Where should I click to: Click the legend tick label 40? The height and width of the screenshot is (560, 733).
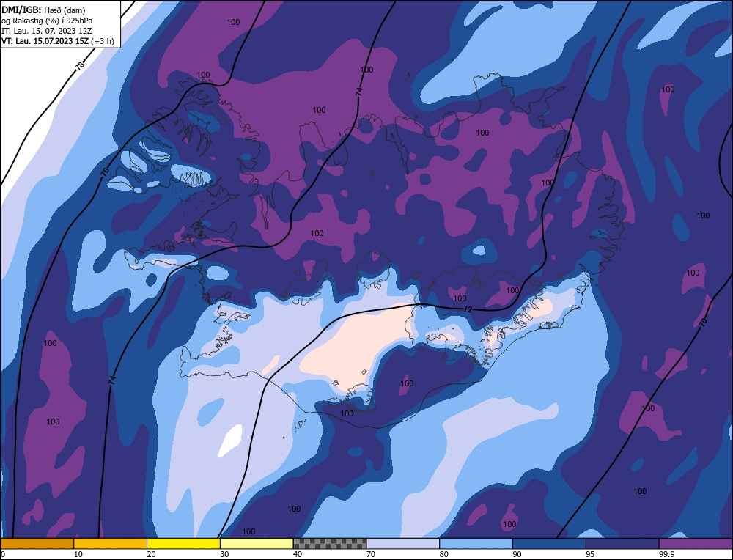[x=298, y=554]
